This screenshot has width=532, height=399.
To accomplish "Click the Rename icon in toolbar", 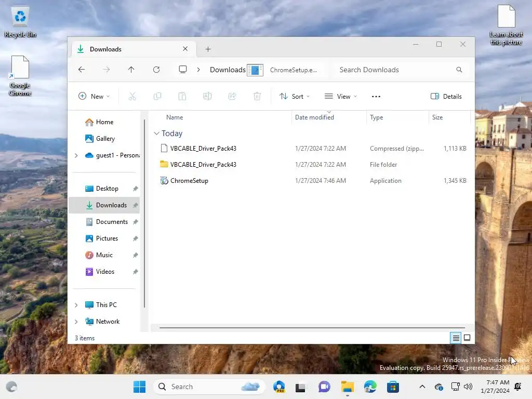I will tap(207, 96).
